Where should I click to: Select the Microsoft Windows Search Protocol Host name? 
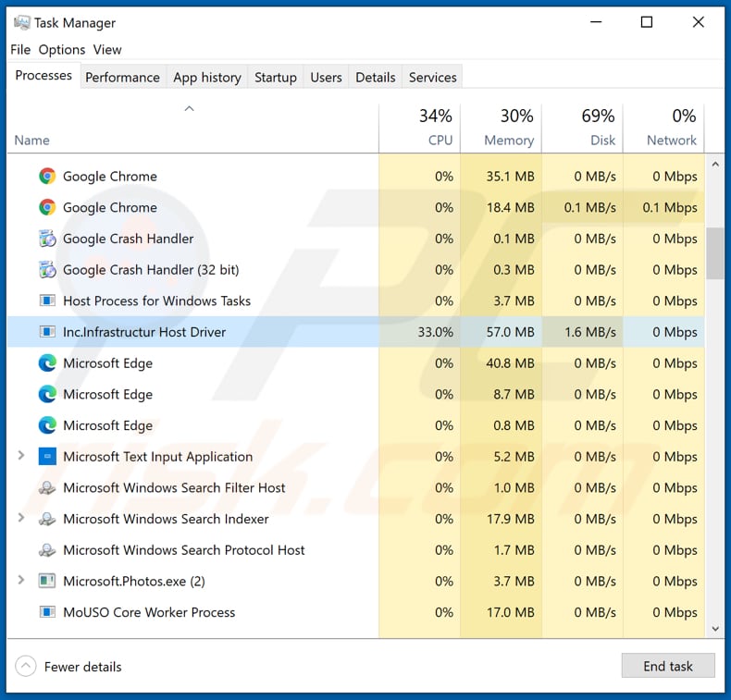(184, 550)
